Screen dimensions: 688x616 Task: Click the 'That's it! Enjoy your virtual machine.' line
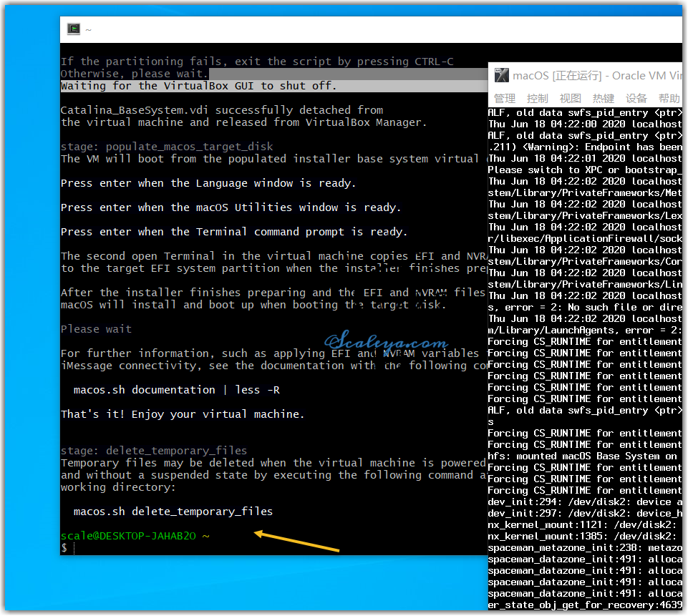click(x=183, y=414)
